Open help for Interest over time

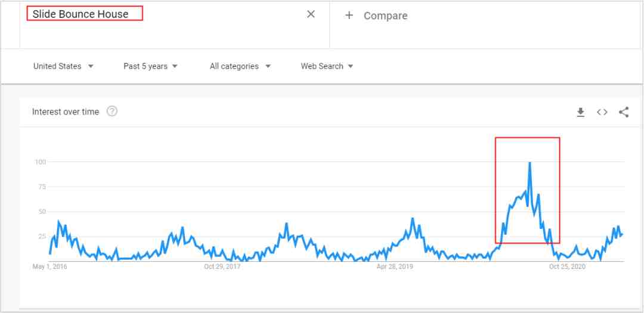[112, 111]
